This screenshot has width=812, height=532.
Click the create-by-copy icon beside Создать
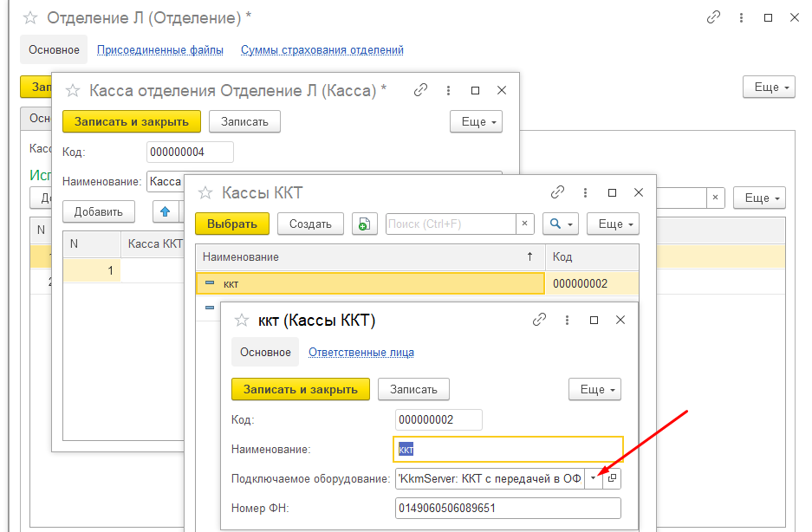click(363, 224)
